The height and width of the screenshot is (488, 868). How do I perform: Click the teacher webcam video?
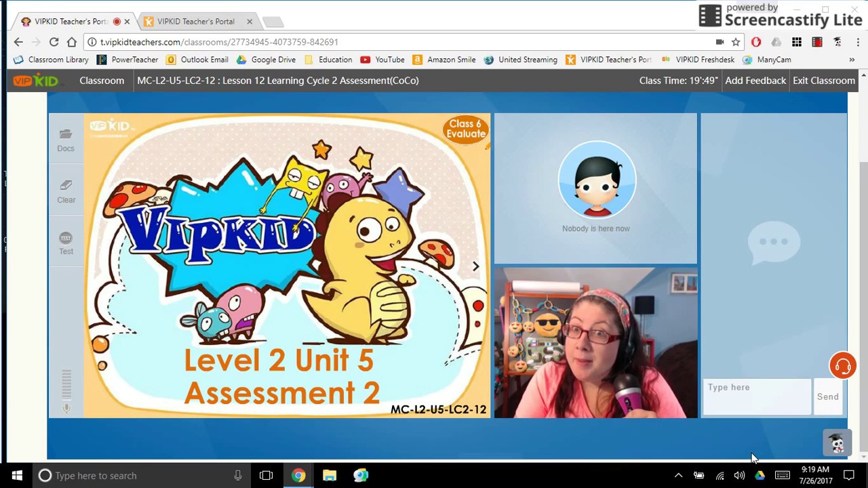(595, 342)
